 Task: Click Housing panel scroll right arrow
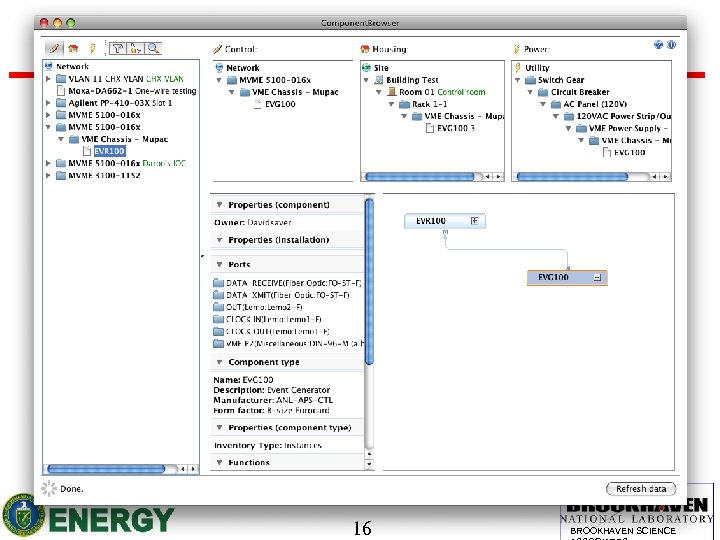coord(499,176)
